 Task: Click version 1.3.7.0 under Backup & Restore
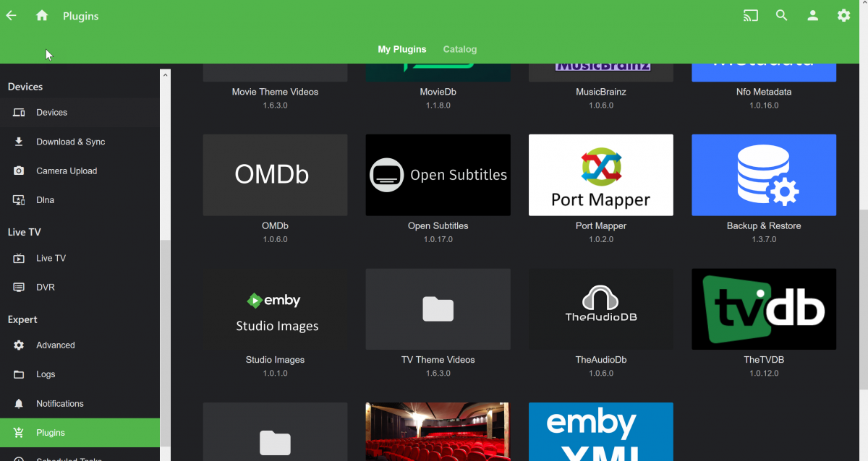click(x=764, y=239)
